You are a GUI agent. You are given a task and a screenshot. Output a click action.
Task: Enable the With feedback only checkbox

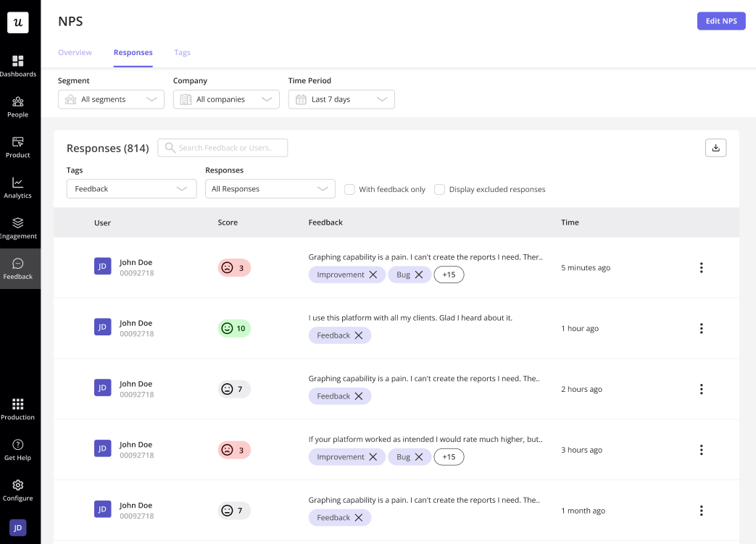(x=349, y=190)
